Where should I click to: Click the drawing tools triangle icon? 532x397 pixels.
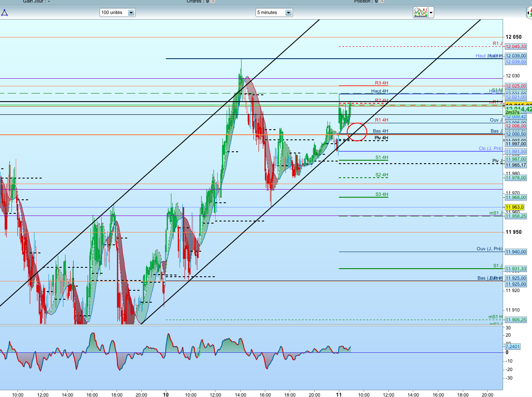[x=4, y=13]
